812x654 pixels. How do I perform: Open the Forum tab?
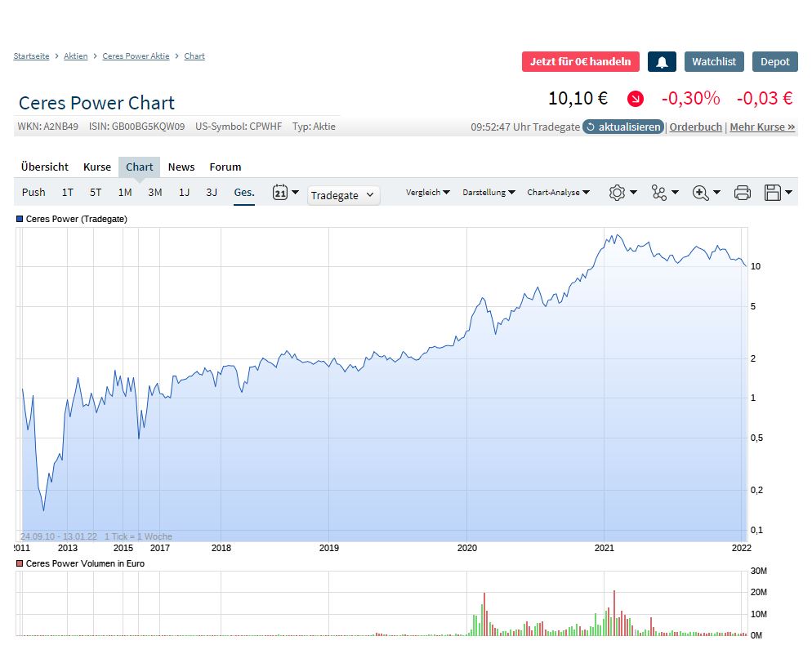(225, 167)
